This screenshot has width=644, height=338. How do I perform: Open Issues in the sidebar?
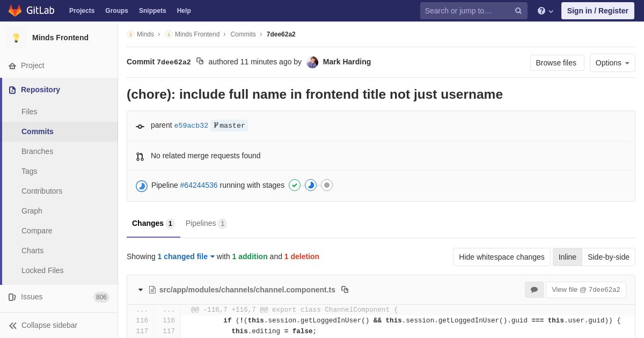click(59, 297)
